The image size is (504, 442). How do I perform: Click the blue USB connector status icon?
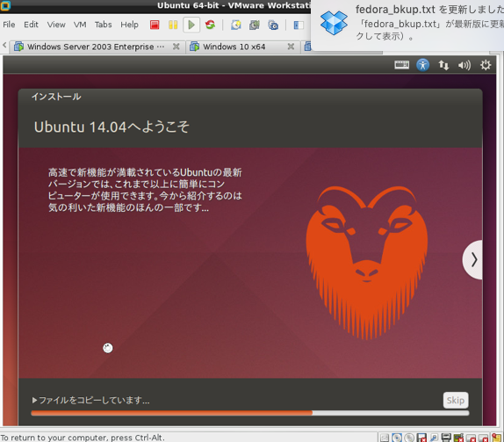click(434, 438)
